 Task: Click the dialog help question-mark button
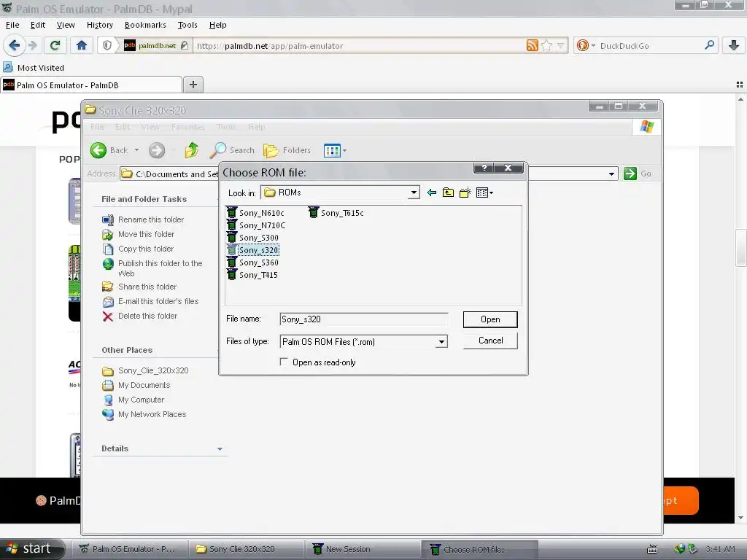point(484,168)
